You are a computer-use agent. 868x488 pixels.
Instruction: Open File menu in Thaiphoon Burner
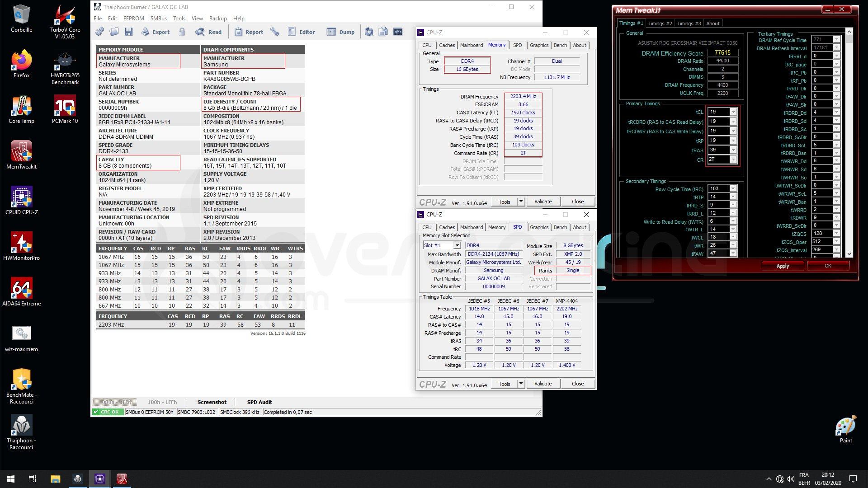pos(98,19)
